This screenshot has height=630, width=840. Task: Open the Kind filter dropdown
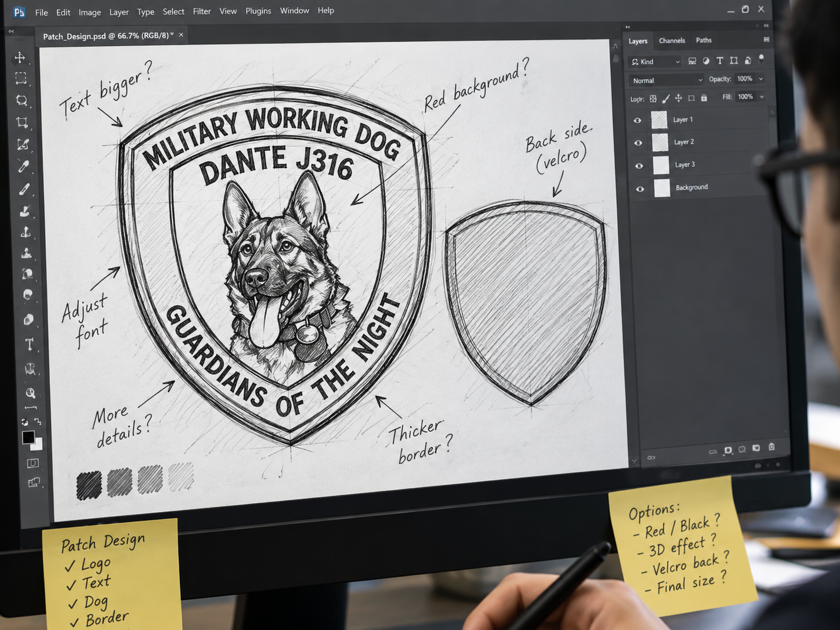656,61
